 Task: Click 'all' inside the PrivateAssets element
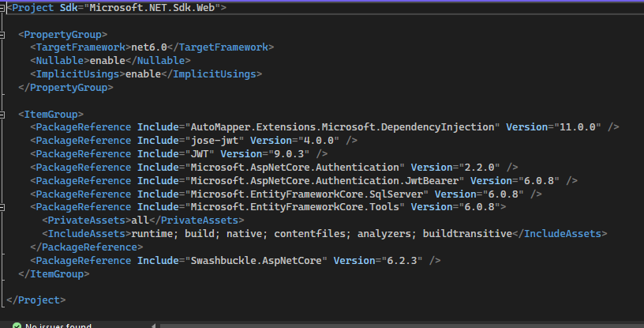[140, 221]
